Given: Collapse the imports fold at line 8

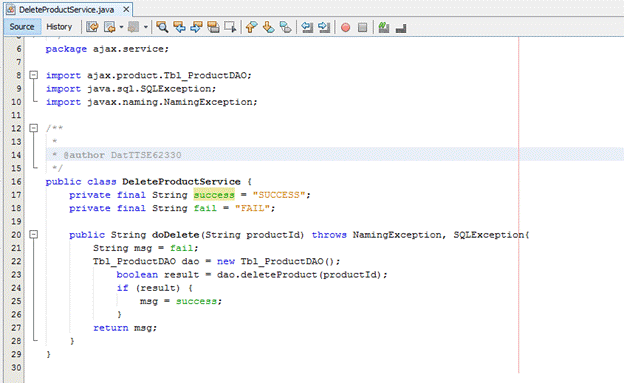Looking at the screenshot, I should (x=34, y=75).
